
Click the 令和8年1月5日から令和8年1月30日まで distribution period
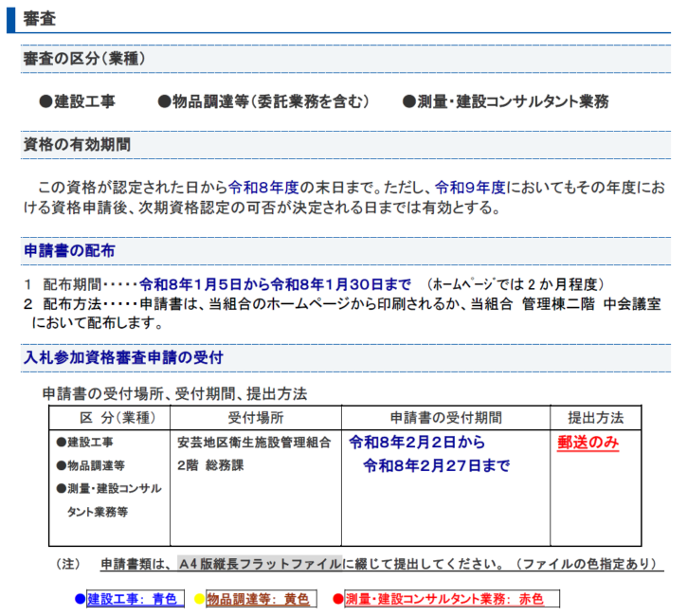tap(275, 284)
